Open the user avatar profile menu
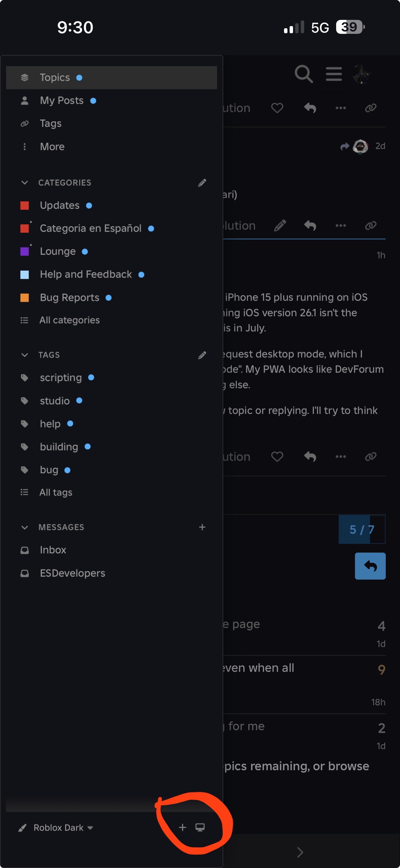Viewport: 400px width, 868px height. click(x=362, y=74)
